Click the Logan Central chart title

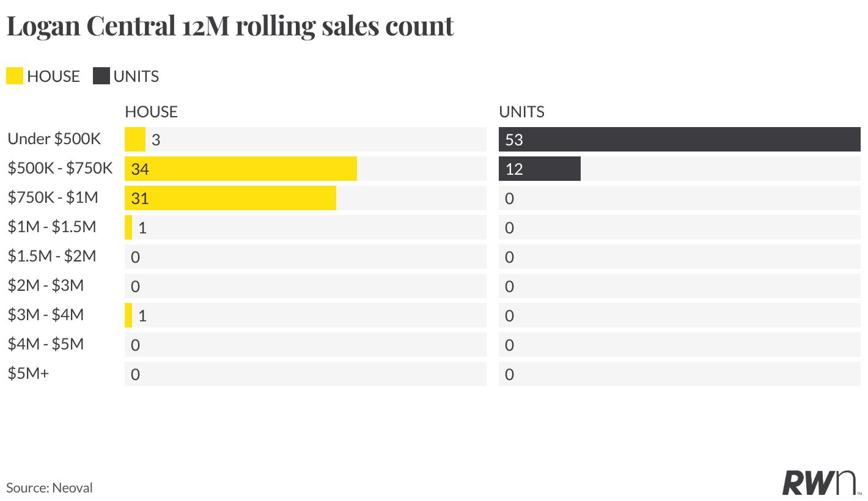230,26
